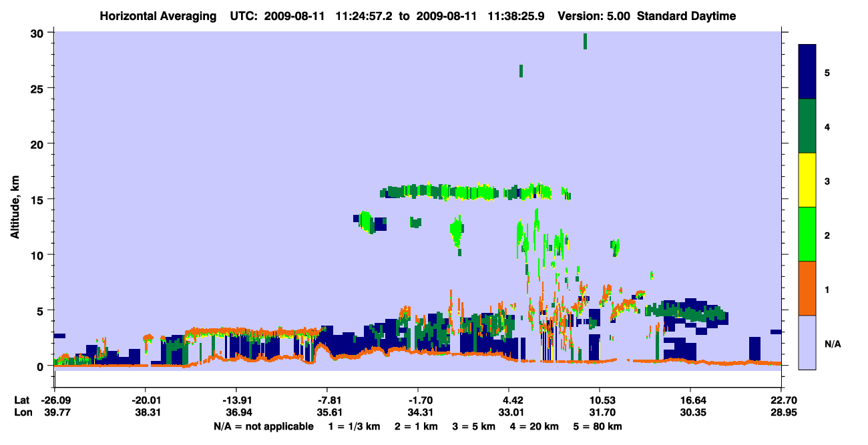868x445 pixels.
Task: Click the bright green colorbar segment labeled 2
Action: [807, 234]
